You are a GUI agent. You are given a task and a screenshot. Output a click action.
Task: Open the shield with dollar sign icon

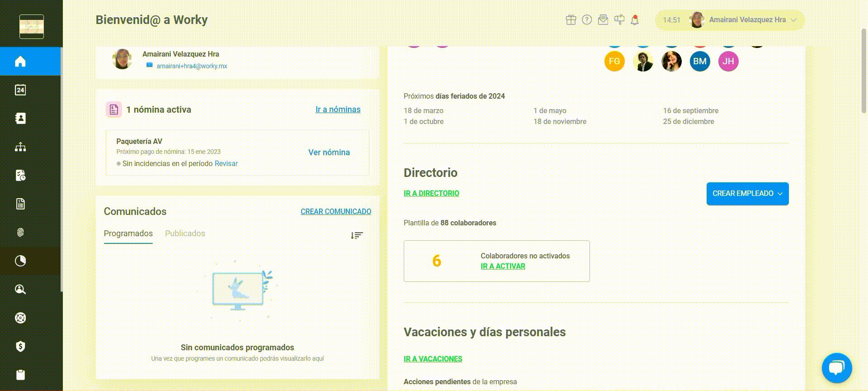tap(20, 346)
